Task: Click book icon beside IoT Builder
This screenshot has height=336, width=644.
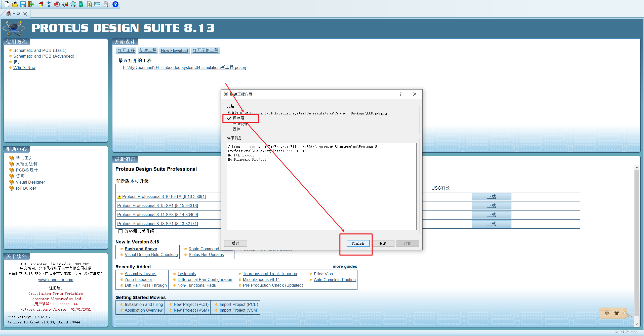Action: (12, 188)
